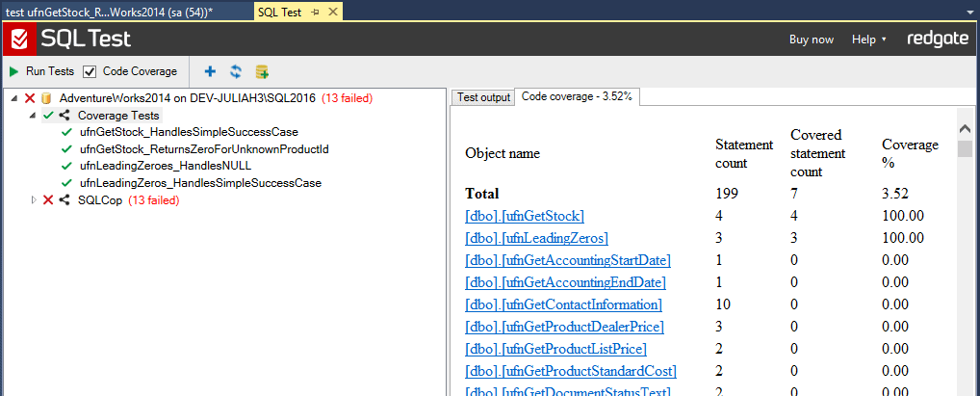
Task: Click the red SQL Test logo icon
Action: click(x=18, y=40)
